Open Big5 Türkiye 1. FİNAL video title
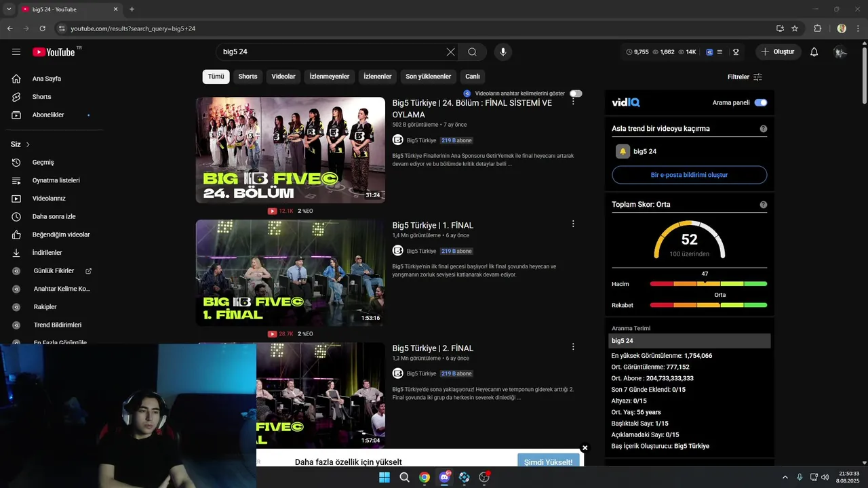Image resolution: width=868 pixels, height=488 pixels. pyautogui.click(x=433, y=225)
